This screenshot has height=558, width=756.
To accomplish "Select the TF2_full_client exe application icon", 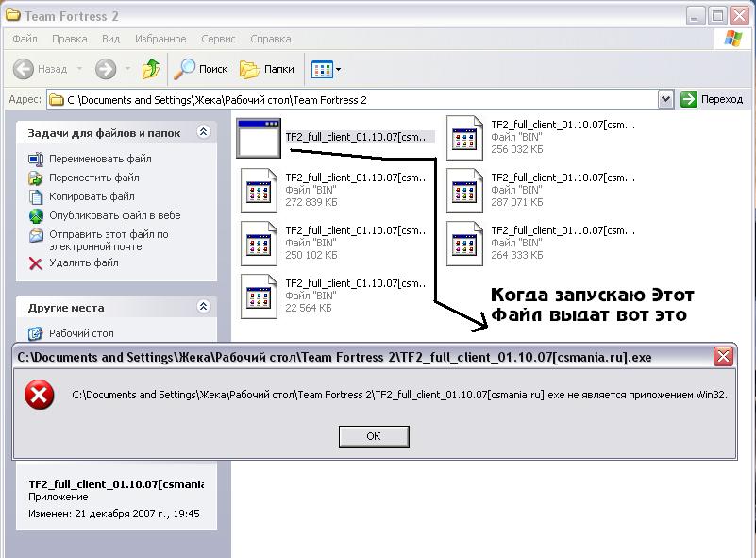I will [x=259, y=138].
